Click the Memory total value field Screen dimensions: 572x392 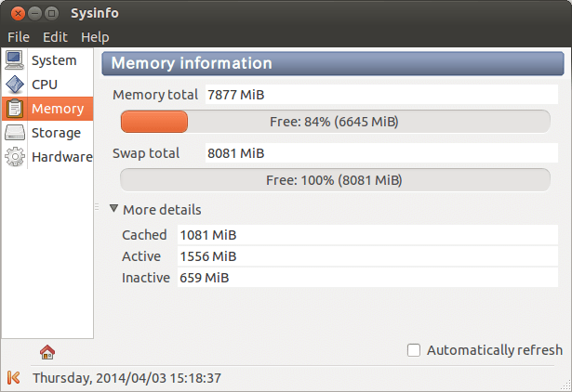pyautogui.click(x=381, y=95)
